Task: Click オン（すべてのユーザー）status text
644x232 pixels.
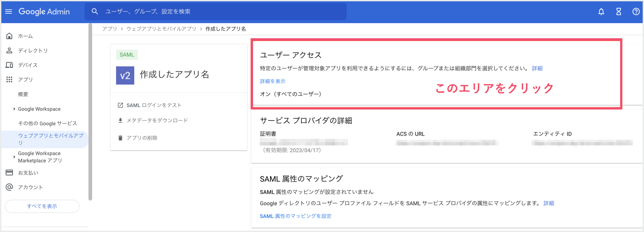Action: [290, 94]
